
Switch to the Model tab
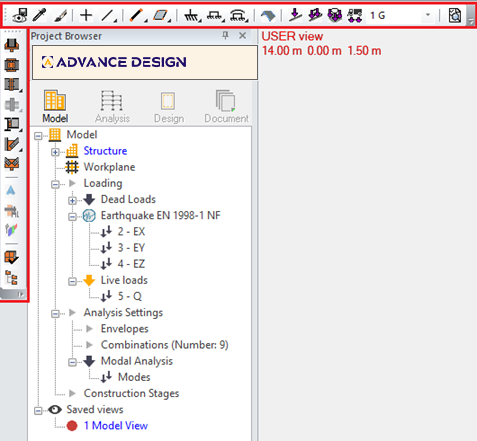[x=55, y=107]
